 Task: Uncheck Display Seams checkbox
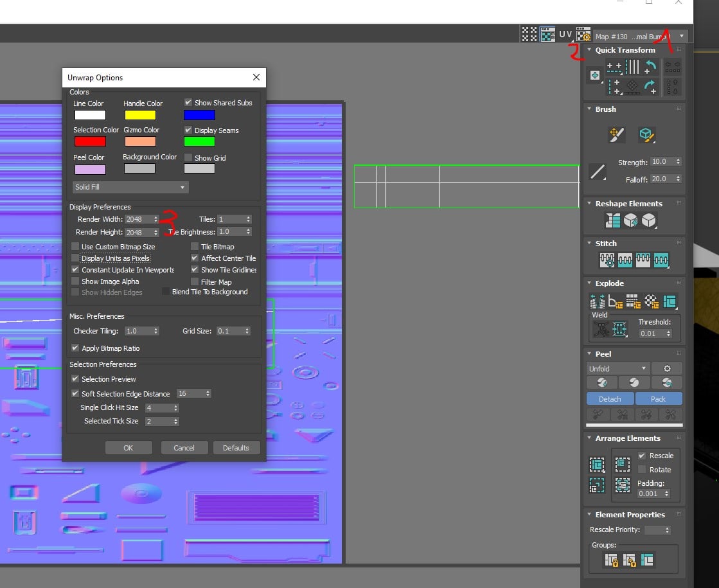click(x=188, y=130)
